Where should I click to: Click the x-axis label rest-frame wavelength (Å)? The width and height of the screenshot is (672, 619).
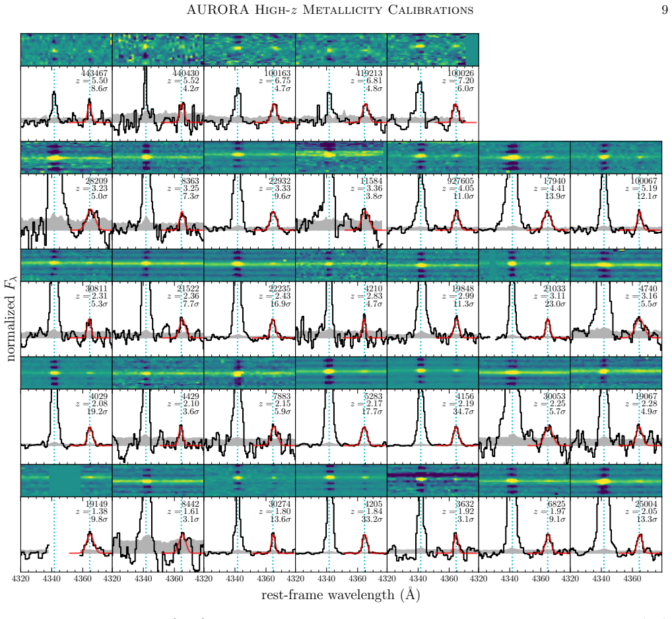click(x=341, y=595)
